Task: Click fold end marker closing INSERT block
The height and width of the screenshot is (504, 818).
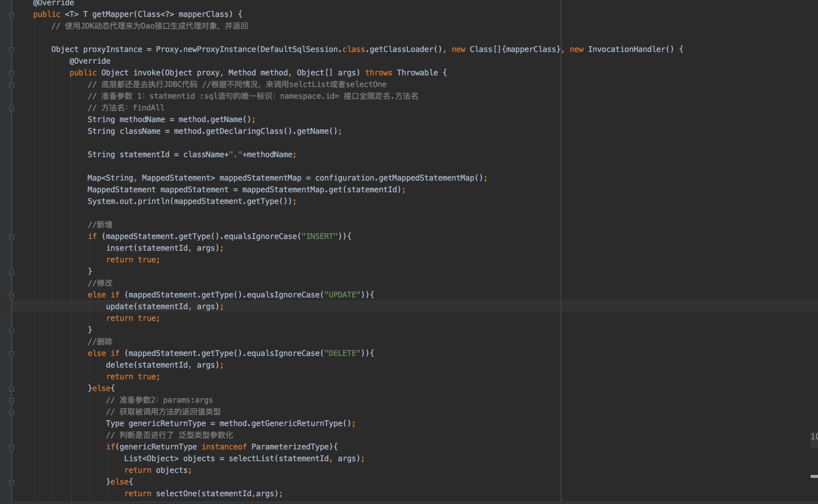Action: click(12, 272)
